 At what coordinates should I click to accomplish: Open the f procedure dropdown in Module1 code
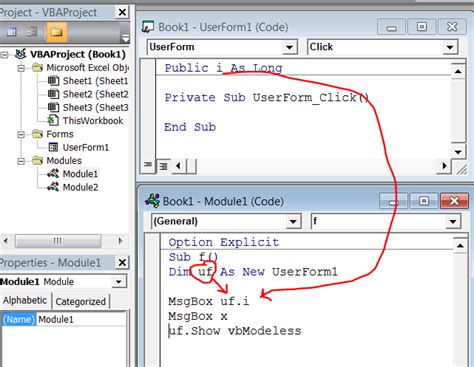[453, 222]
